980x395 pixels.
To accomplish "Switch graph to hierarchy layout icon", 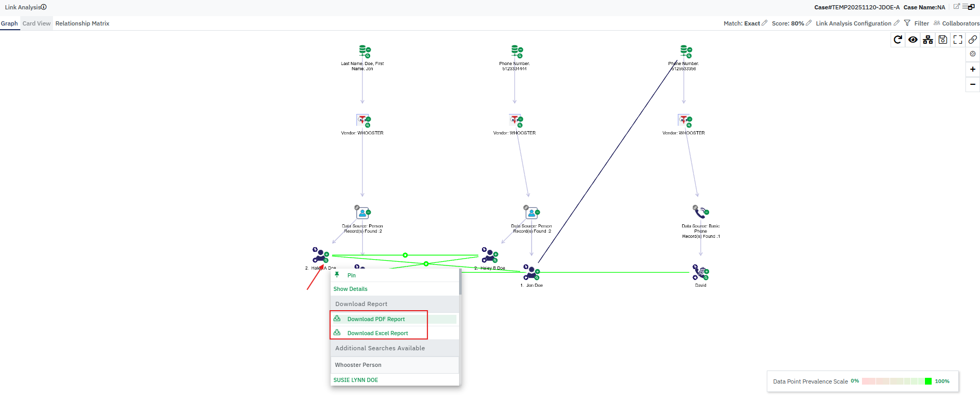I will (928, 40).
